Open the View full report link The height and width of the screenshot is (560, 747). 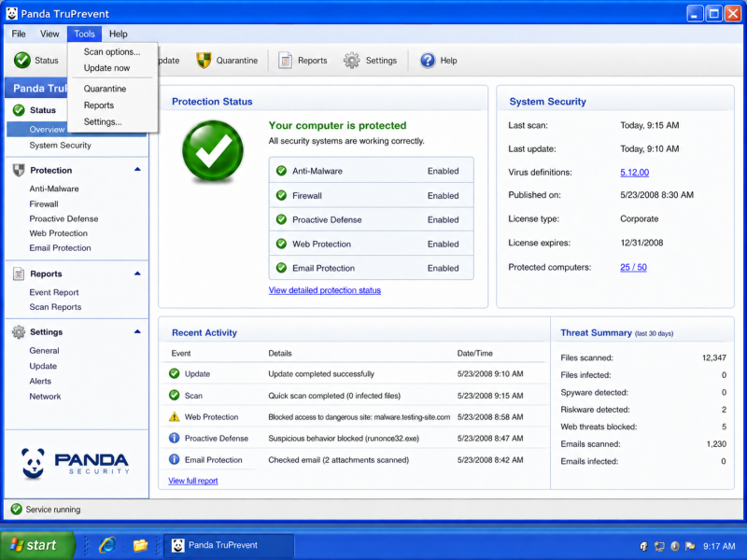[x=193, y=481]
